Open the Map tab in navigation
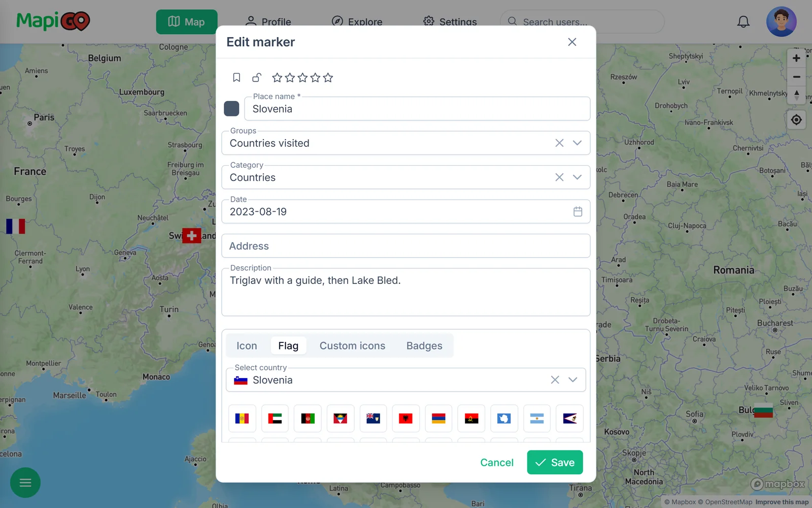The height and width of the screenshot is (508, 812). click(187, 22)
